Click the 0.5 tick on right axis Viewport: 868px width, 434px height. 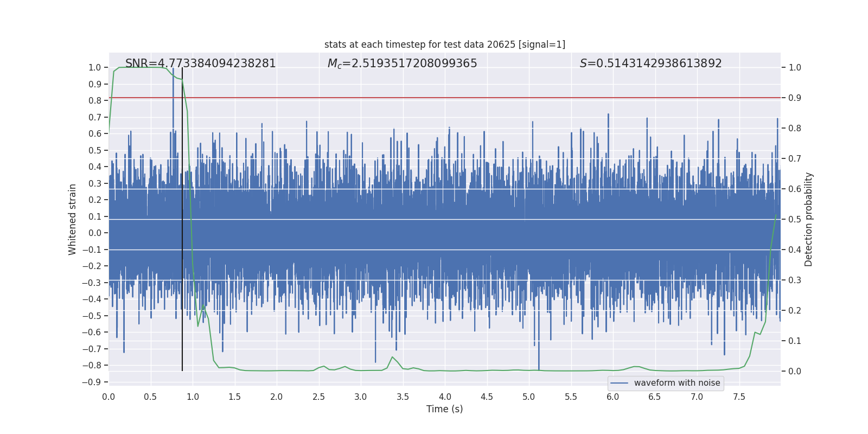tap(795, 220)
